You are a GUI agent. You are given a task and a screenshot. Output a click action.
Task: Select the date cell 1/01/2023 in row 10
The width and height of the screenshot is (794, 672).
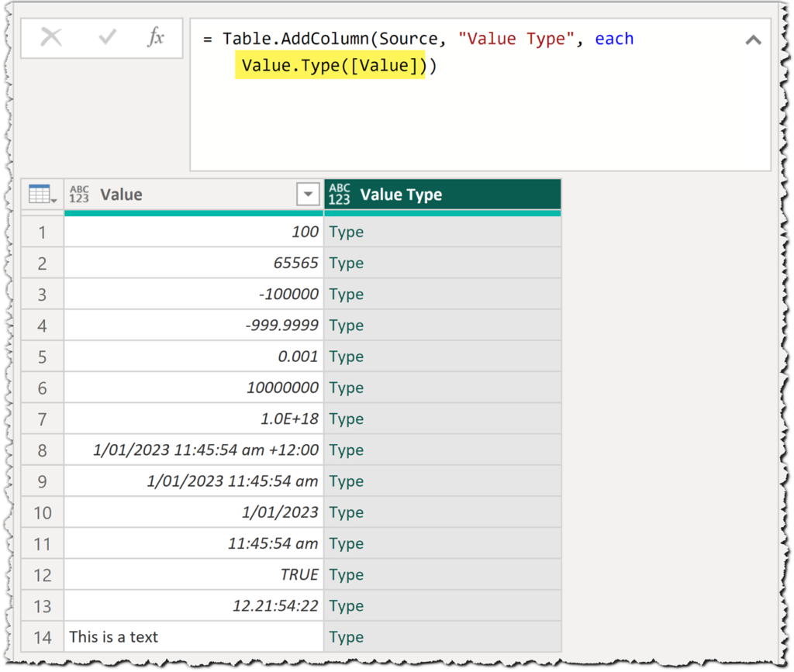click(x=194, y=512)
